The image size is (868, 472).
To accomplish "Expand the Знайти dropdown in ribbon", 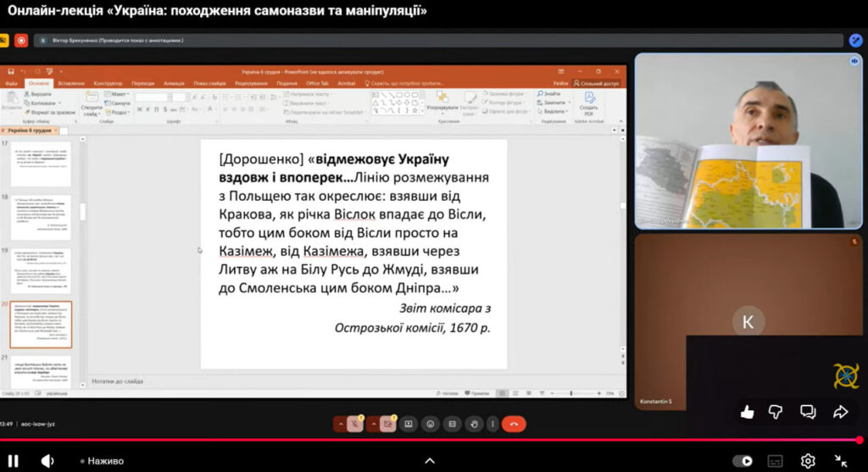I will (553, 93).
